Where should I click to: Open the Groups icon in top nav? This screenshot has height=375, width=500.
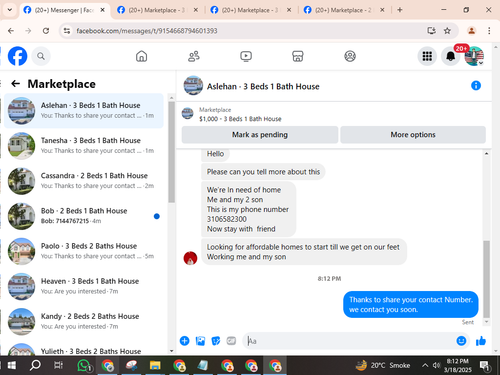point(350,56)
